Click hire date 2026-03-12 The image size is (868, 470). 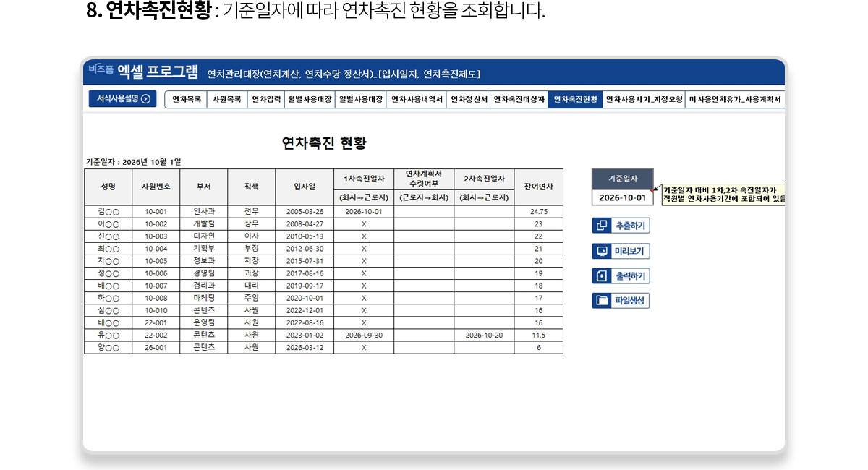tap(305, 347)
